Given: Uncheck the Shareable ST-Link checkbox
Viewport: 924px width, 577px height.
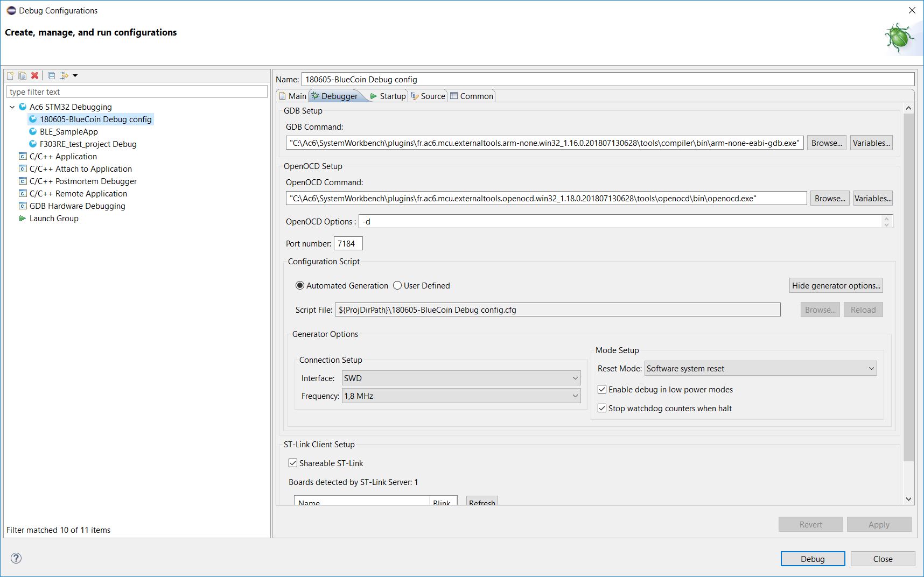Looking at the screenshot, I should coord(293,463).
